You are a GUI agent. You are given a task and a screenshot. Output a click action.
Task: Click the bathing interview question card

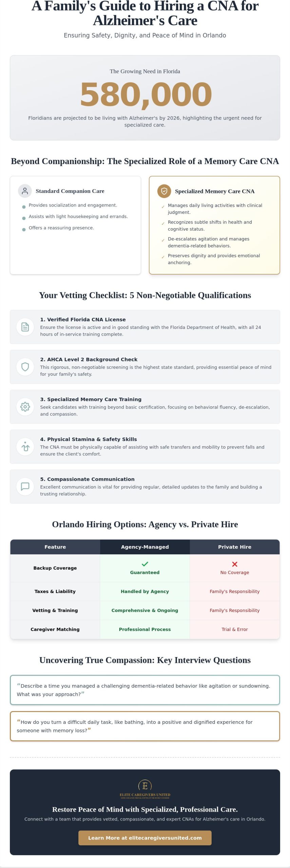pyautogui.click(x=145, y=726)
